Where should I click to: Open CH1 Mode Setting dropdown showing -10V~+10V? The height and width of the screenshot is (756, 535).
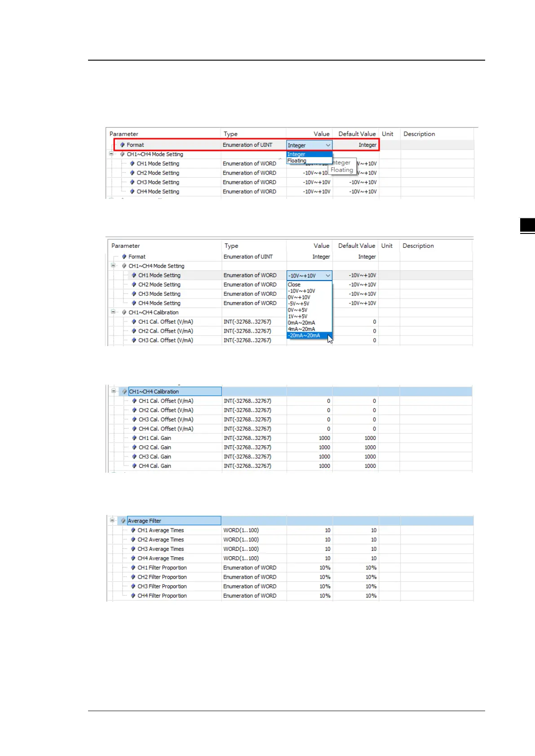(x=310, y=276)
